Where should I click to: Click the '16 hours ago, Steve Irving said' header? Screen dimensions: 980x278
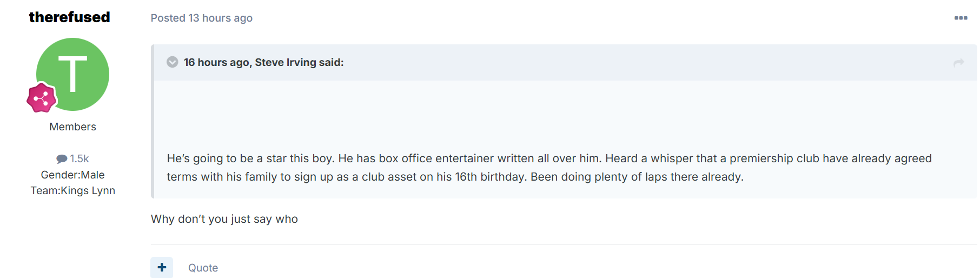pyautogui.click(x=263, y=62)
